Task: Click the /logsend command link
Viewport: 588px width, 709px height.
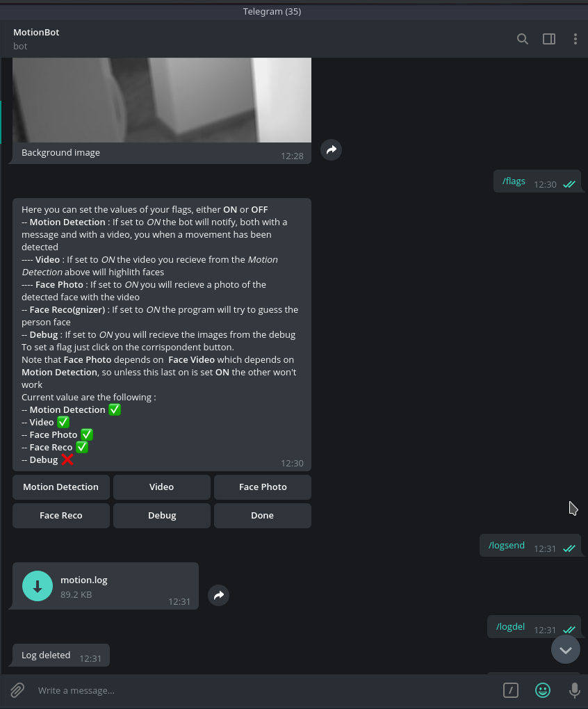Action: point(507,546)
